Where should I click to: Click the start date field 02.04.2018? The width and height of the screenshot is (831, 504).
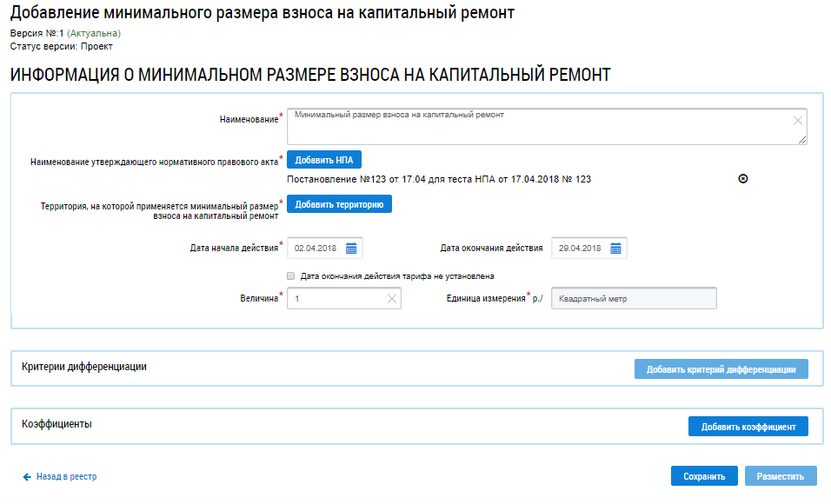point(324,248)
